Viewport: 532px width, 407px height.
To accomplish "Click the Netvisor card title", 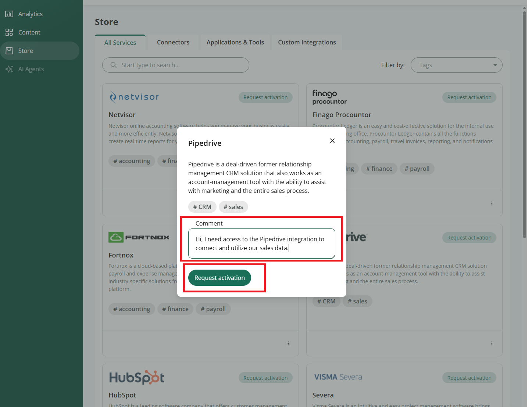I will click(x=122, y=115).
